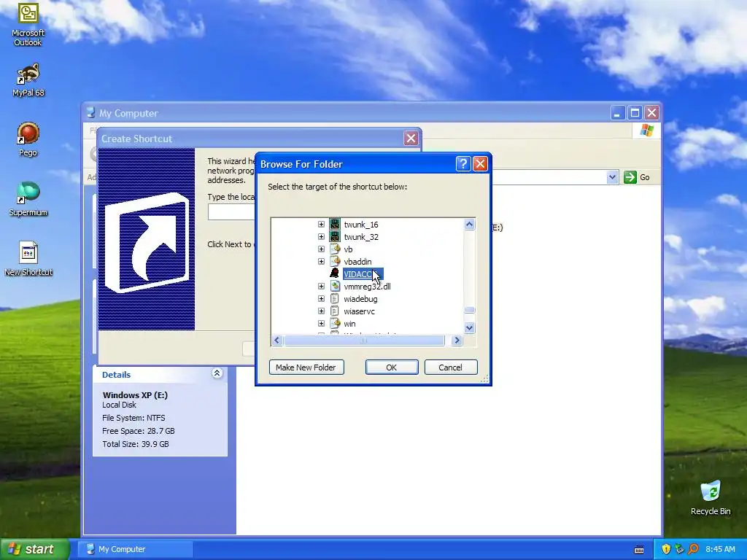Click the twunk_16 file icon
The image size is (747, 560).
tap(335, 225)
